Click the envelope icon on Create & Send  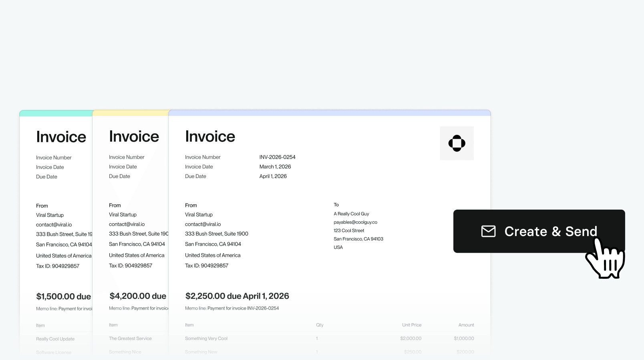(x=488, y=231)
